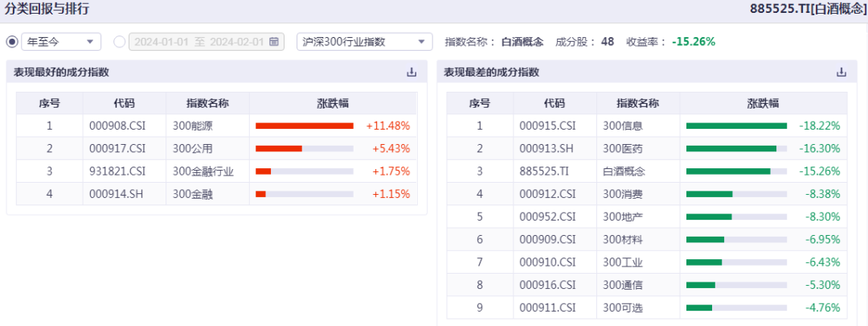Click the red bar for 300能源
Image resolution: width=868 pixels, height=326 pixels.
305,126
